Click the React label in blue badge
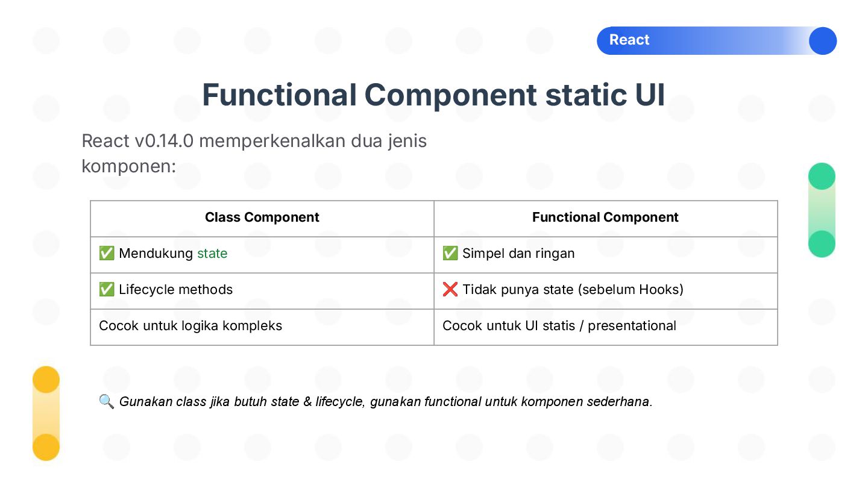Image resolution: width=868 pixels, height=488 pixels. [x=629, y=40]
